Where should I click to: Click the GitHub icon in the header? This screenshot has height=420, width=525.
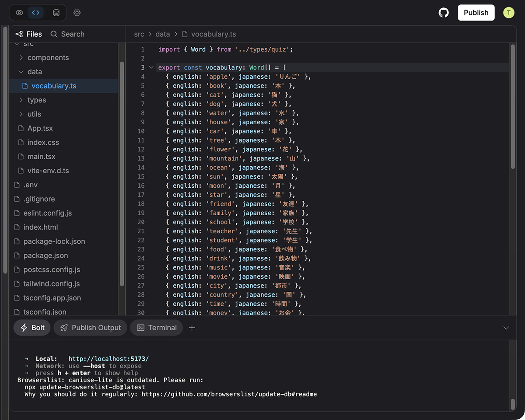444,13
